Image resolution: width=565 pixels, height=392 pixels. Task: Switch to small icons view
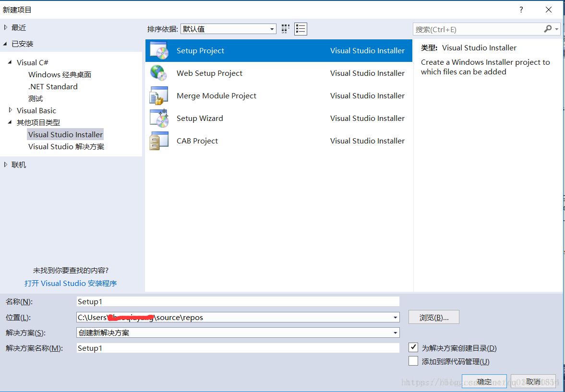[286, 29]
